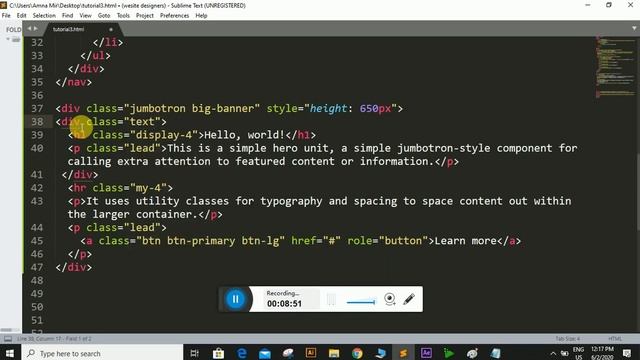
Task: Open the green play-arrow app in taskbar
Action: [449, 353]
